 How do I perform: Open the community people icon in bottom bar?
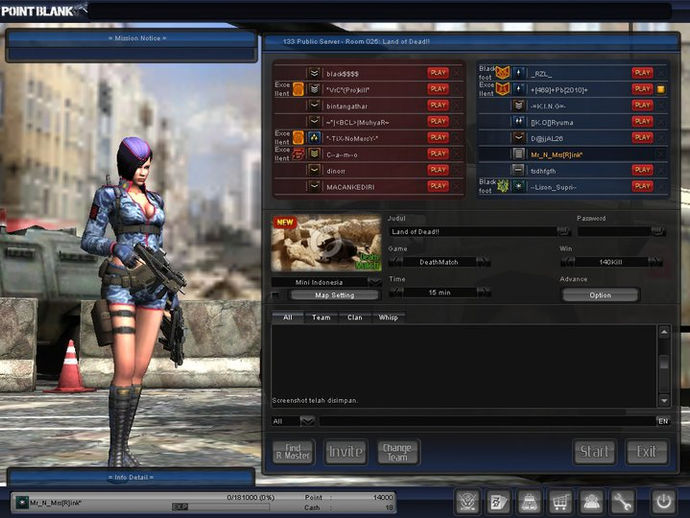pyautogui.click(x=591, y=501)
